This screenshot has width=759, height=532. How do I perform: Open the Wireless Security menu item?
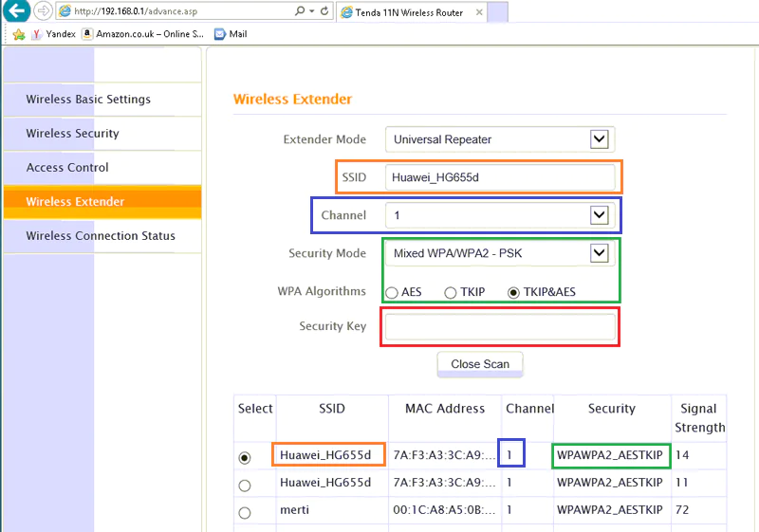(x=72, y=134)
